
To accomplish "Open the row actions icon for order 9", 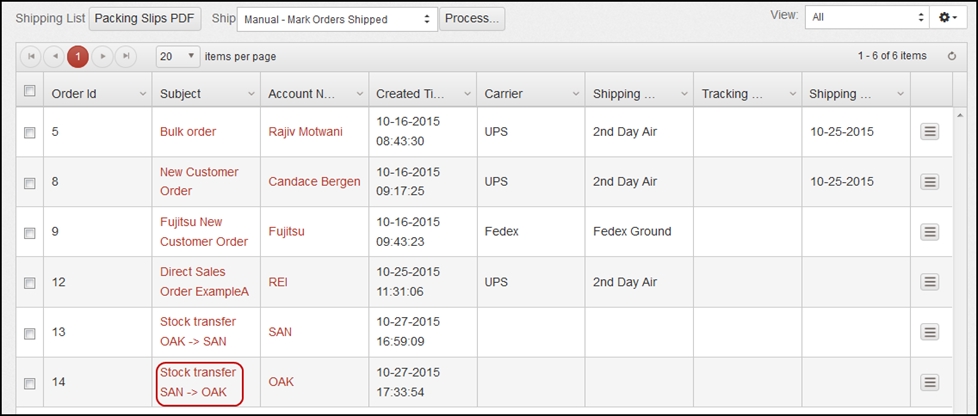I will (929, 232).
